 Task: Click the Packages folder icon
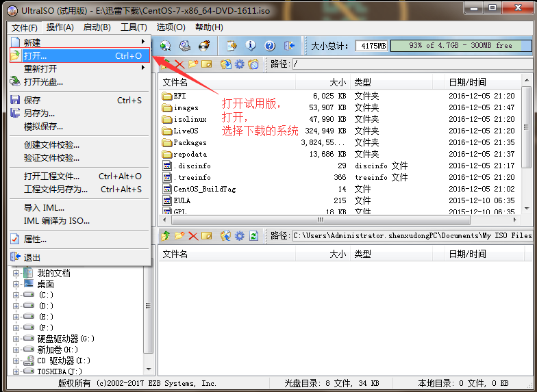click(167, 142)
